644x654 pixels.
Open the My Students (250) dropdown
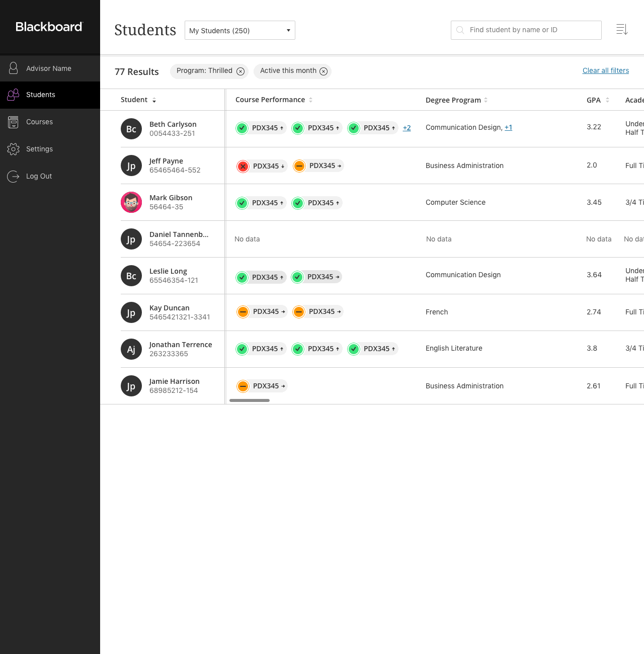click(x=239, y=30)
